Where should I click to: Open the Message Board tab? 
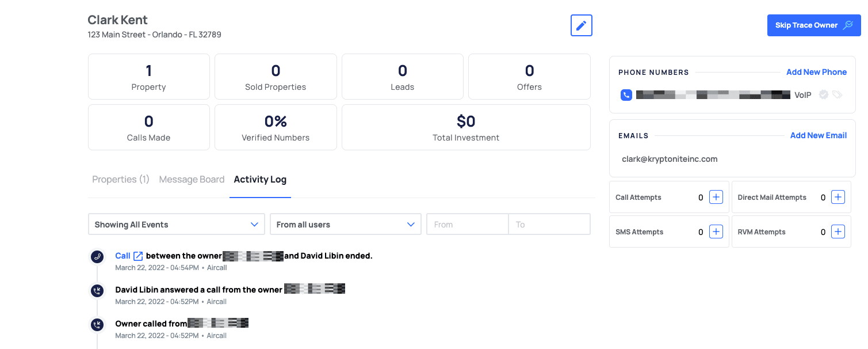192,180
